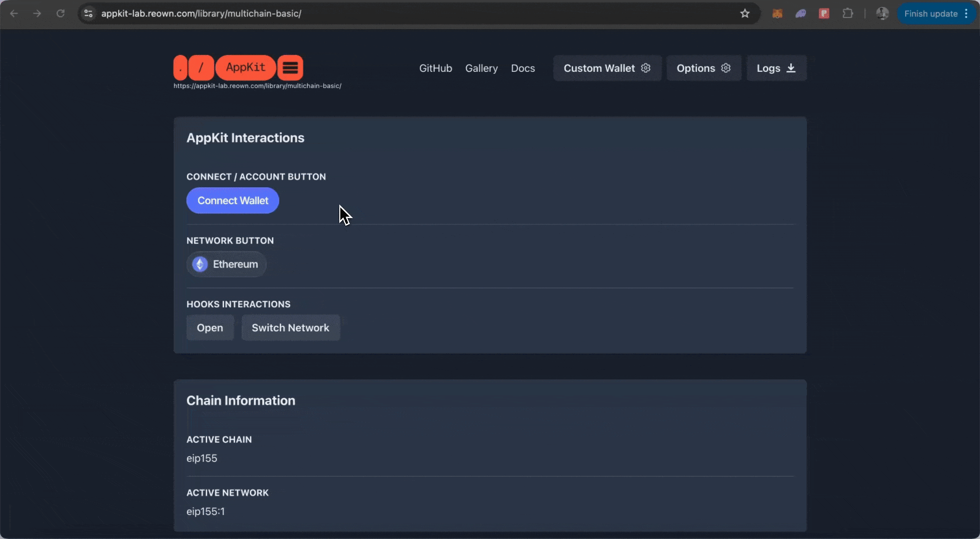Open the hamburger menu tile
This screenshot has height=539, width=980.
pyautogui.click(x=290, y=67)
